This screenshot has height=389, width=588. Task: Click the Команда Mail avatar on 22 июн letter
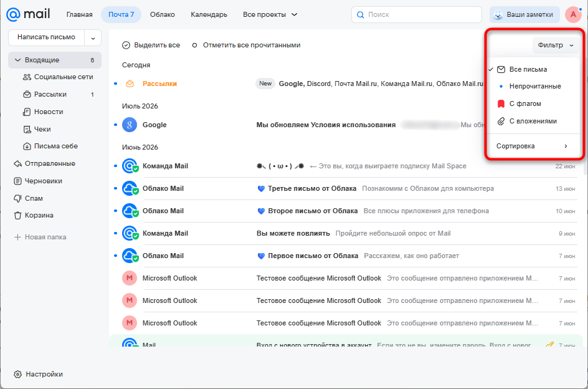pyautogui.click(x=130, y=166)
